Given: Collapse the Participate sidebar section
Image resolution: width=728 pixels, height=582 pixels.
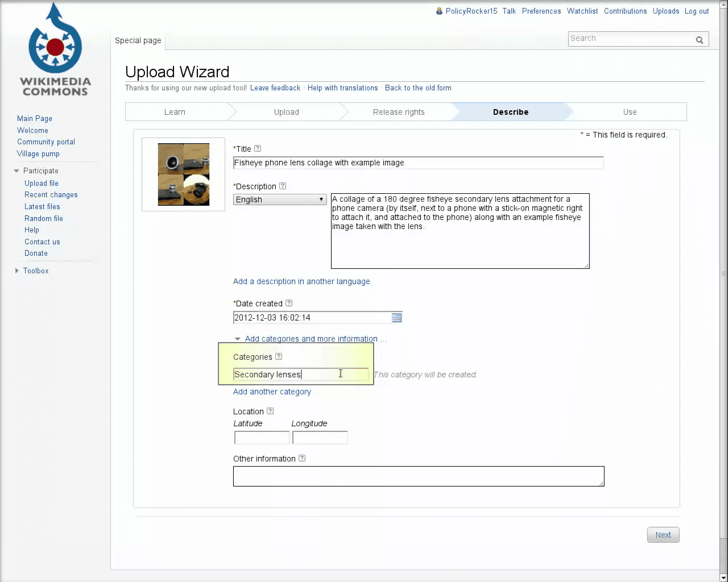Looking at the screenshot, I should (16, 171).
